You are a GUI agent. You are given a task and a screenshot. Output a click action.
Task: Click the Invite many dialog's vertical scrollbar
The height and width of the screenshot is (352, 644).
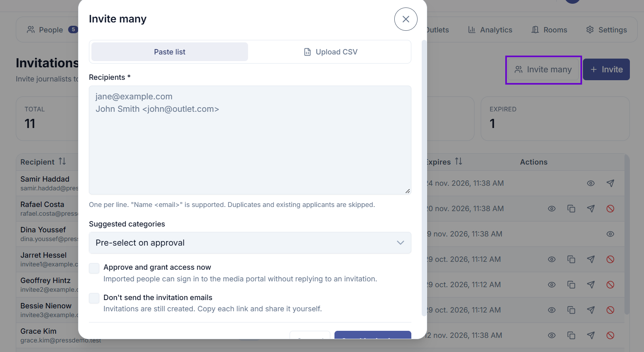[x=424, y=178]
